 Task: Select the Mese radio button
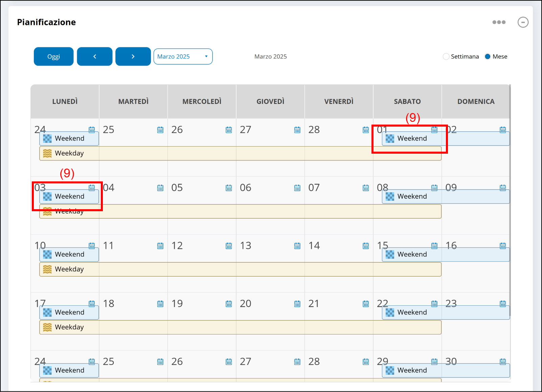pyautogui.click(x=488, y=57)
